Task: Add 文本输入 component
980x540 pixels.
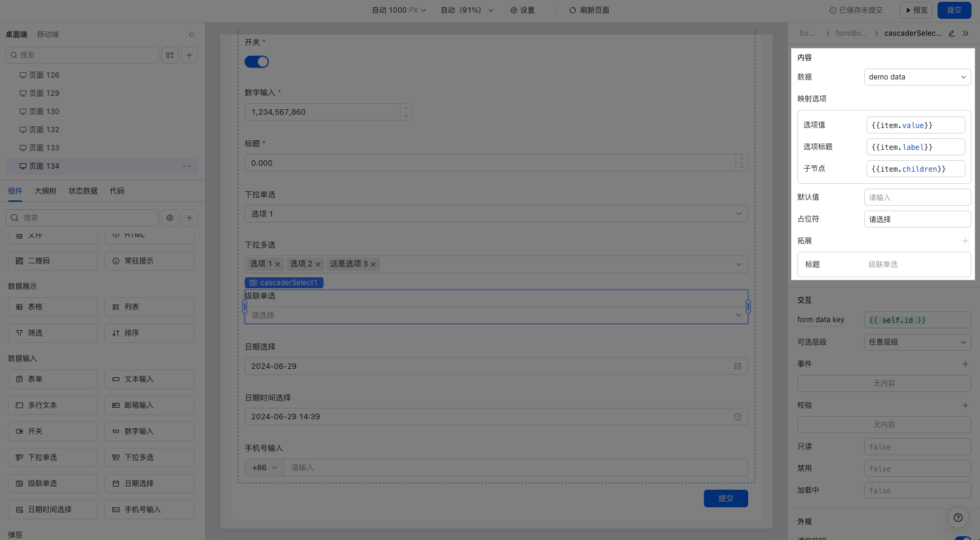Action: tap(149, 379)
